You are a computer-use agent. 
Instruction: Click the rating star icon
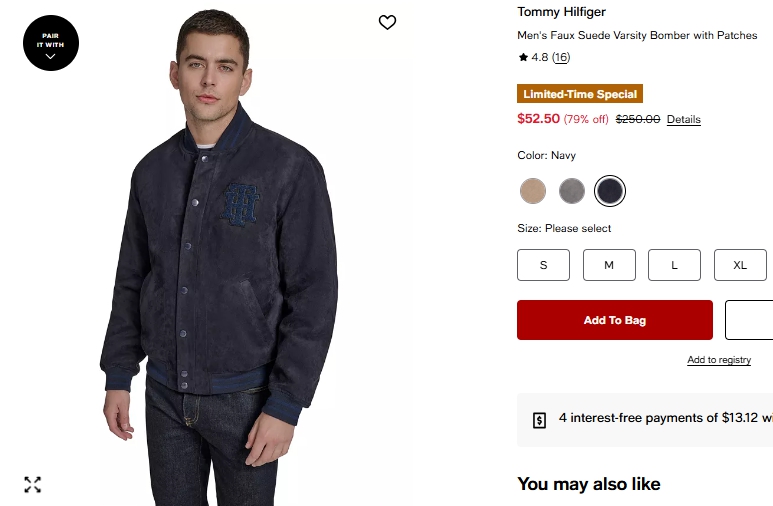point(523,58)
